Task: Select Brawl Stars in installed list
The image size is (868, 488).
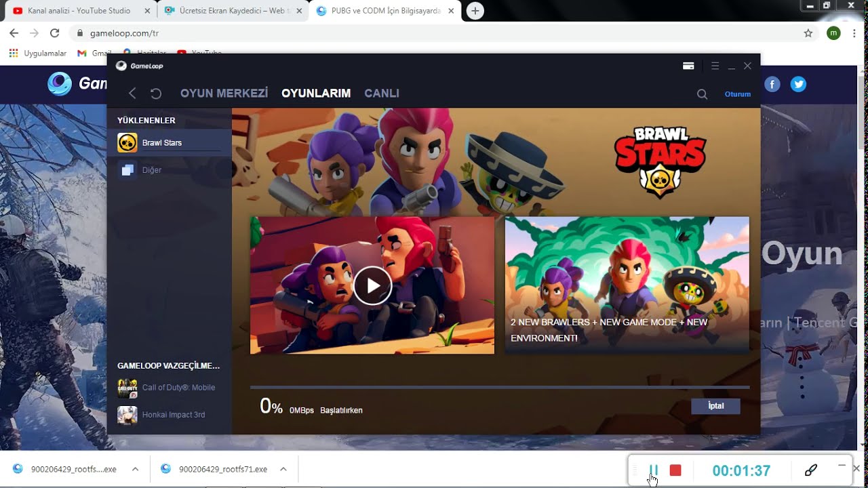Action: coord(169,143)
